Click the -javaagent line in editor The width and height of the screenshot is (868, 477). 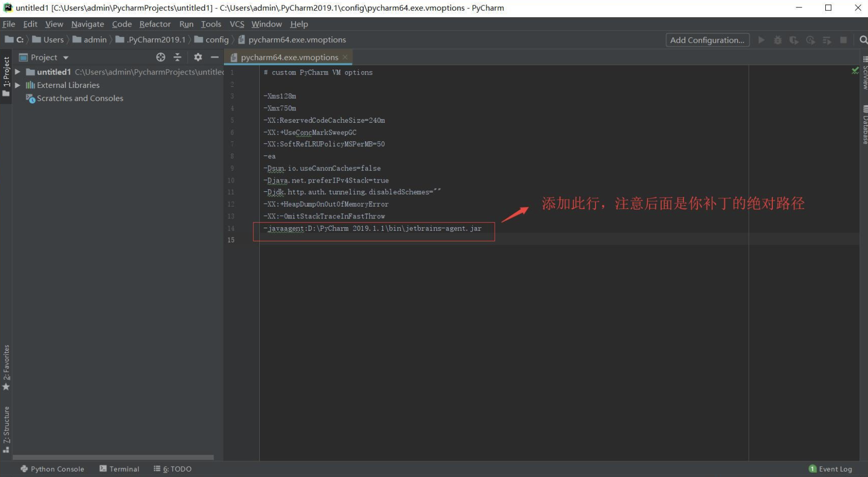[x=373, y=228]
